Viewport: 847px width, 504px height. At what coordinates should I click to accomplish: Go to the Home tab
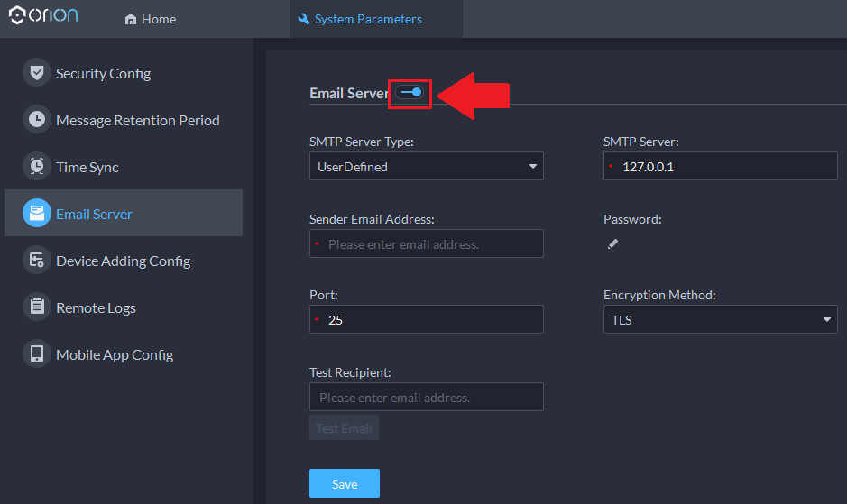(151, 19)
